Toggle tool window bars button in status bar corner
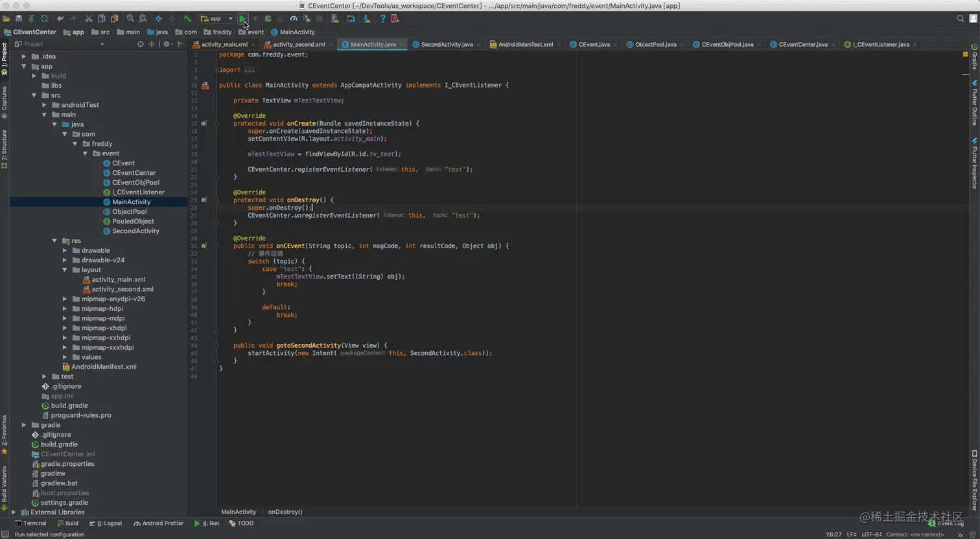The height and width of the screenshot is (539, 980). (x=5, y=534)
